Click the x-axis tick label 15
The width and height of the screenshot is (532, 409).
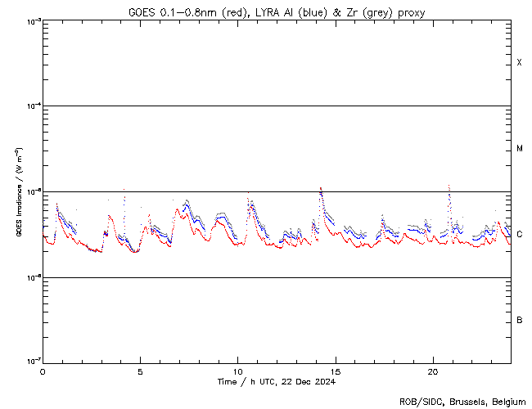pyautogui.click(x=336, y=371)
